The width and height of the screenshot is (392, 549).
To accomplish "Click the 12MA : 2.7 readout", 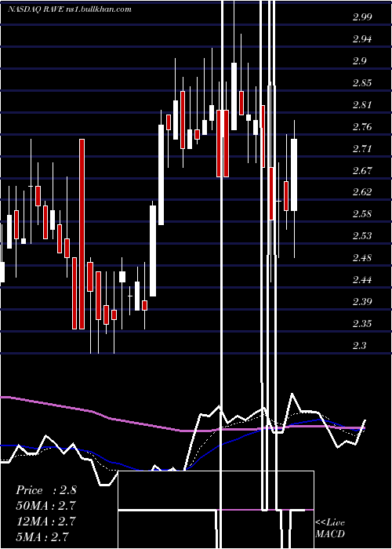I will coord(45,522).
